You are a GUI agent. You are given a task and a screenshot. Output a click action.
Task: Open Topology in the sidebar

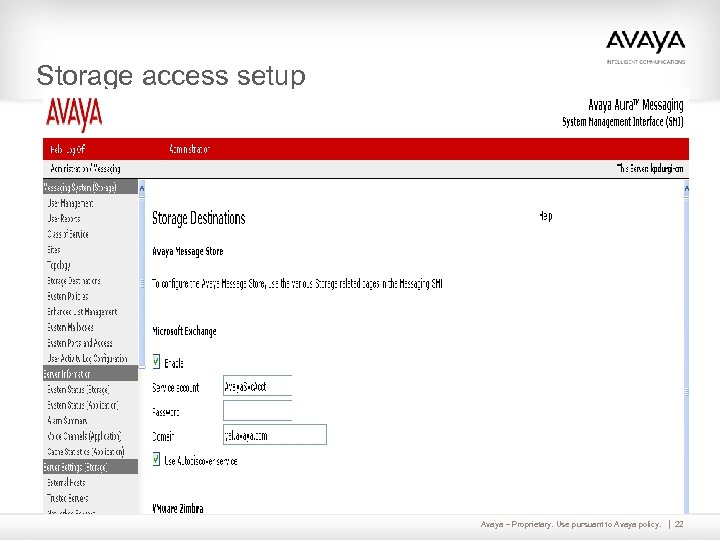click(x=58, y=265)
